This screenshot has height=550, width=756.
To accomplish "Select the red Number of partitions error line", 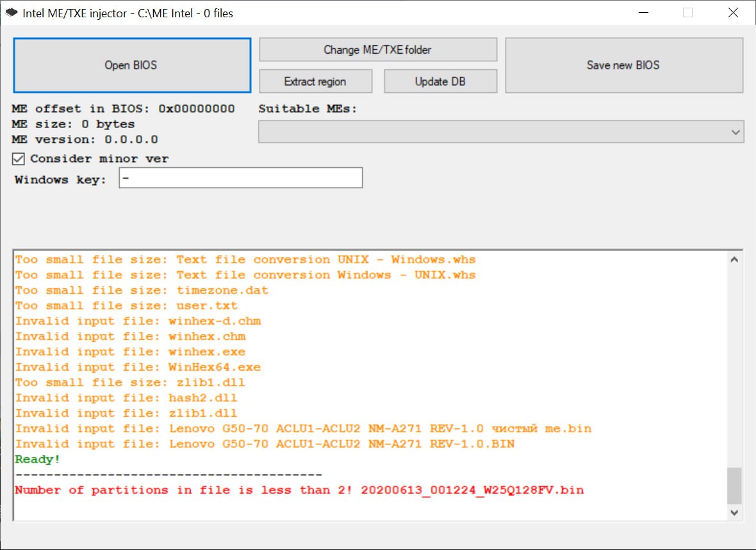I will pos(299,490).
